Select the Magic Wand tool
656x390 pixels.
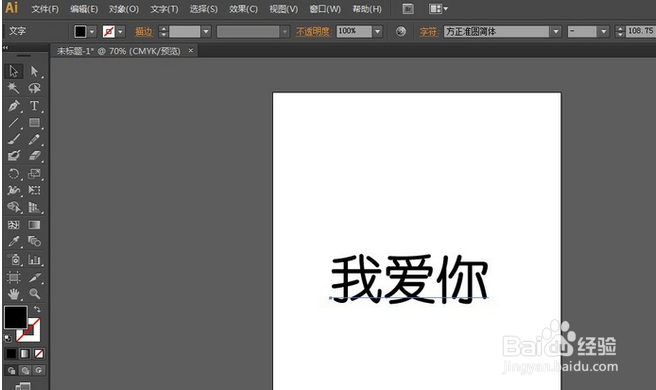coord(13,88)
